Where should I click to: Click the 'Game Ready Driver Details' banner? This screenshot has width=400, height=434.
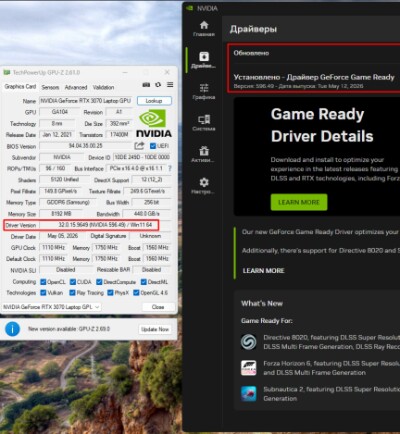(x=317, y=157)
